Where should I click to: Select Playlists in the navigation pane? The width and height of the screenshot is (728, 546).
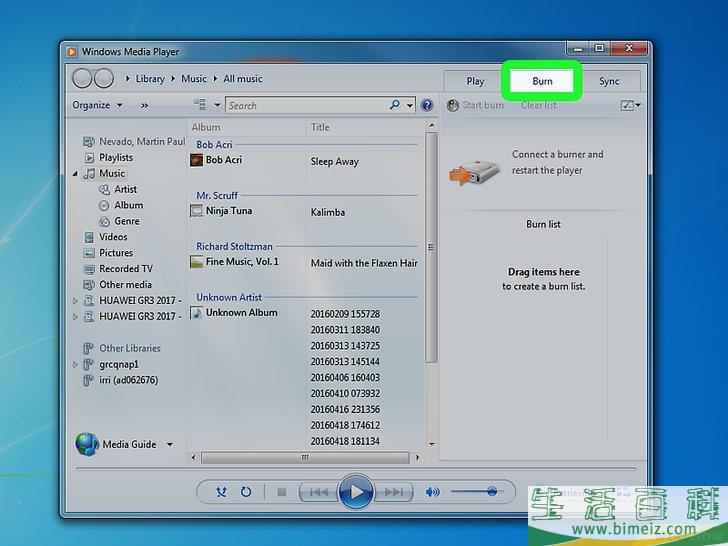point(116,157)
